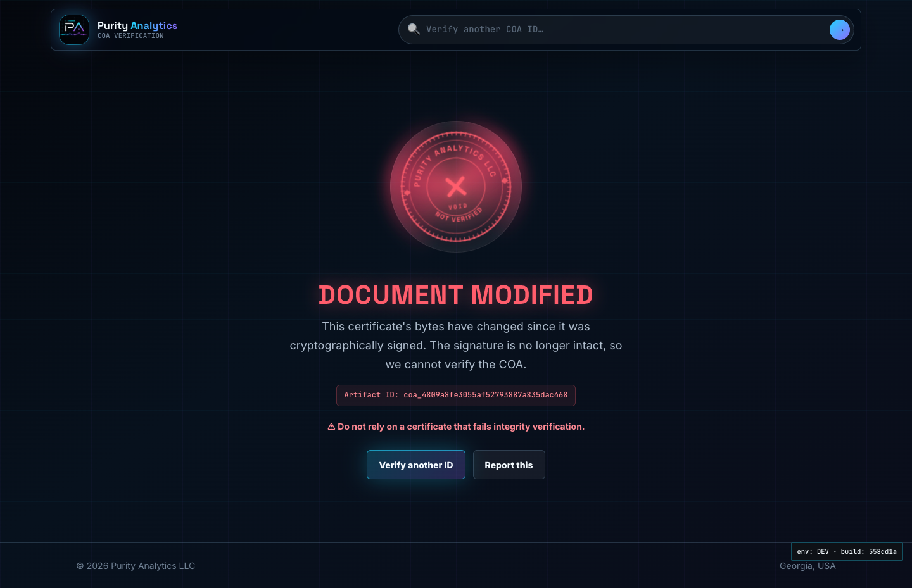Click the Report this button
This screenshot has width=912, height=588.
(x=509, y=465)
